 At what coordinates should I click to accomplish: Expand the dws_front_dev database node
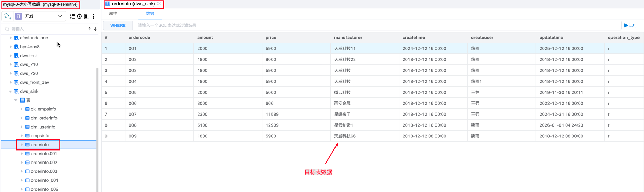pyautogui.click(x=10, y=82)
